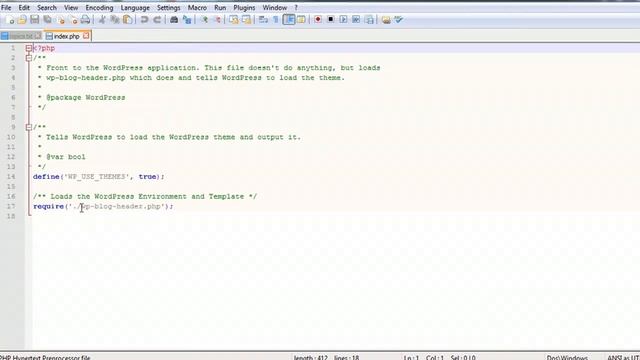The height and width of the screenshot is (360, 640).
Task: Toggle synchronized horizontal scrolling icon
Action: (x=247, y=20)
